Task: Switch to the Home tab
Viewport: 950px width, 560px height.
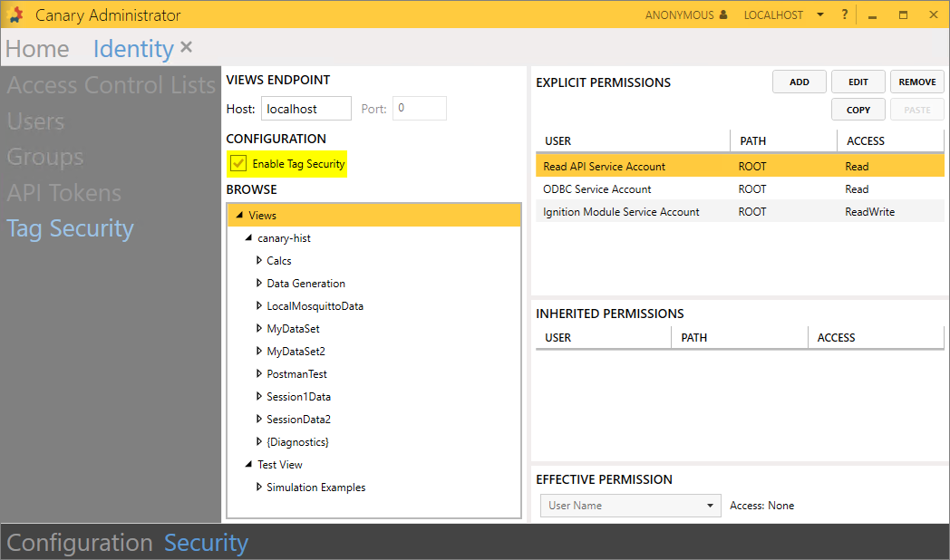Action: tap(37, 49)
